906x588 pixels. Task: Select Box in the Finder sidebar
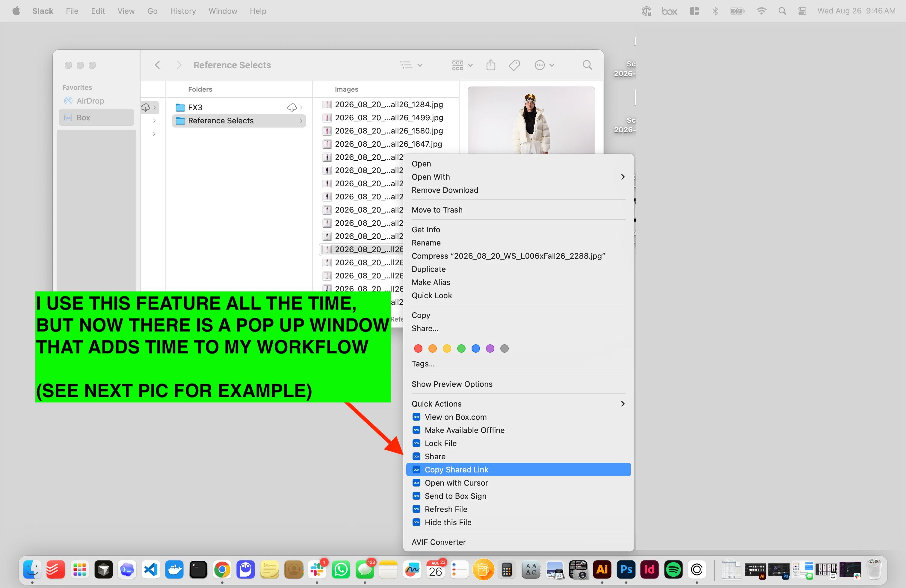pyautogui.click(x=96, y=118)
